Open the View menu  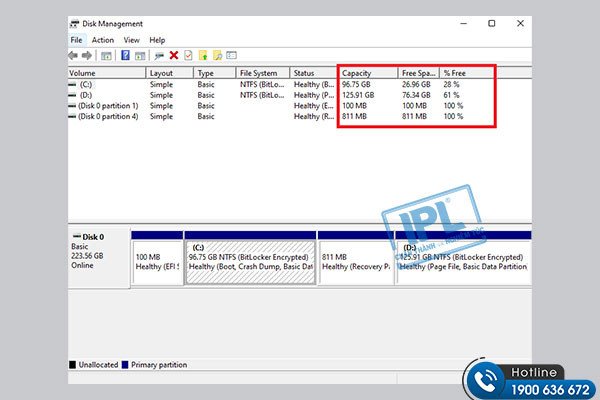coord(131,40)
